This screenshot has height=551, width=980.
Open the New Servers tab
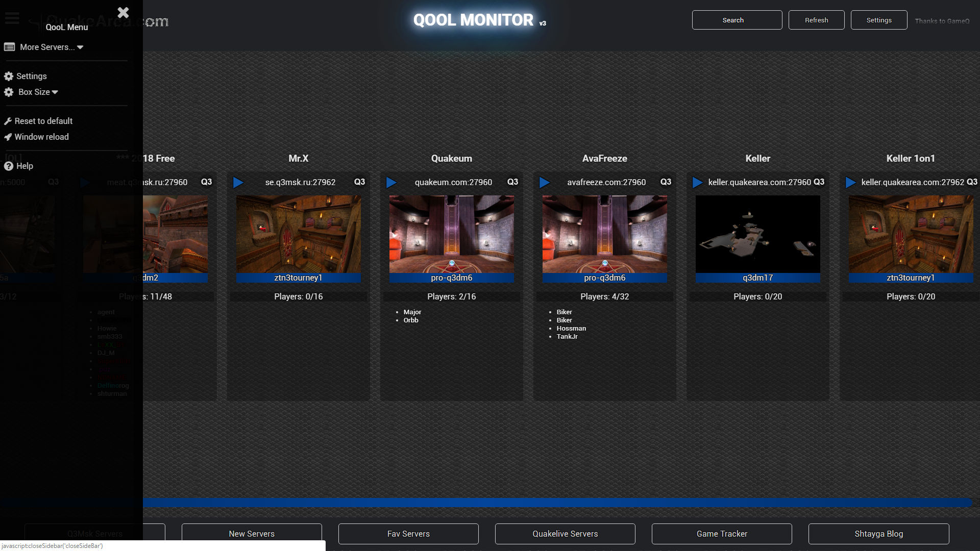point(252,534)
